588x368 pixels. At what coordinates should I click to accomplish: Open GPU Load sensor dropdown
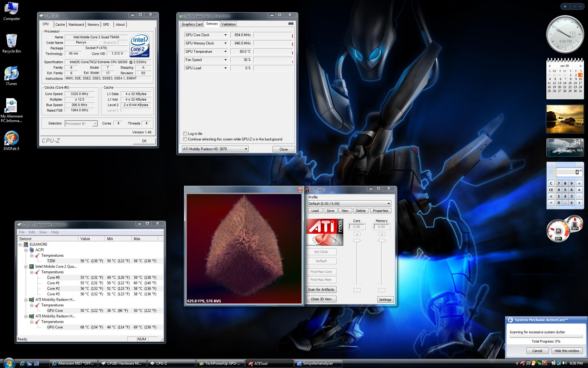[x=225, y=68]
